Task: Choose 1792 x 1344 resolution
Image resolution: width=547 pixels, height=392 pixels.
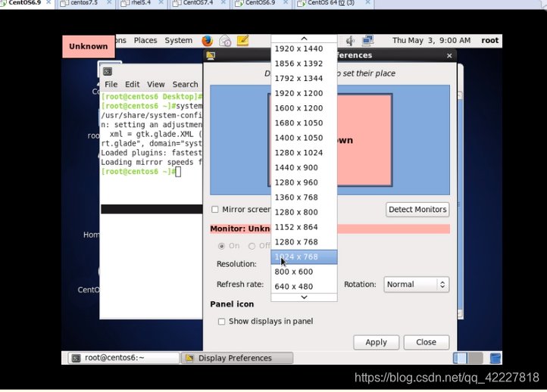Action: (304, 79)
